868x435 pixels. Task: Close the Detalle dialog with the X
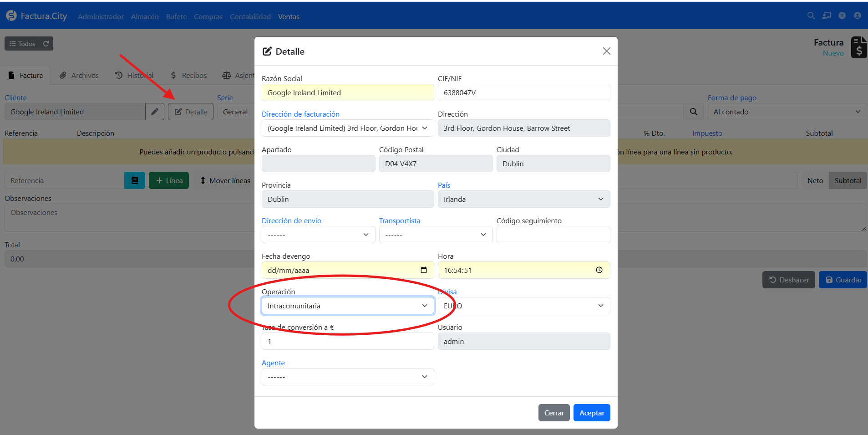pyautogui.click(x=607, y=51)
